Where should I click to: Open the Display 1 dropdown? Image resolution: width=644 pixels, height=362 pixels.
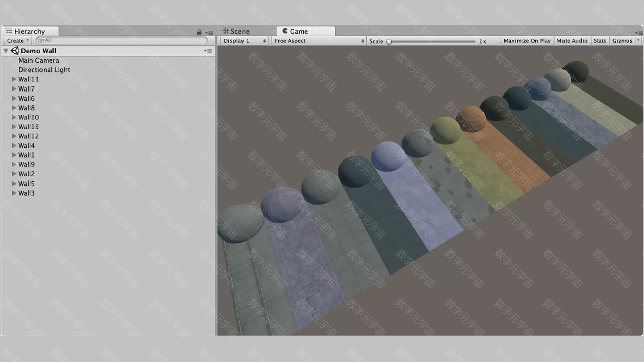[245, 41]
